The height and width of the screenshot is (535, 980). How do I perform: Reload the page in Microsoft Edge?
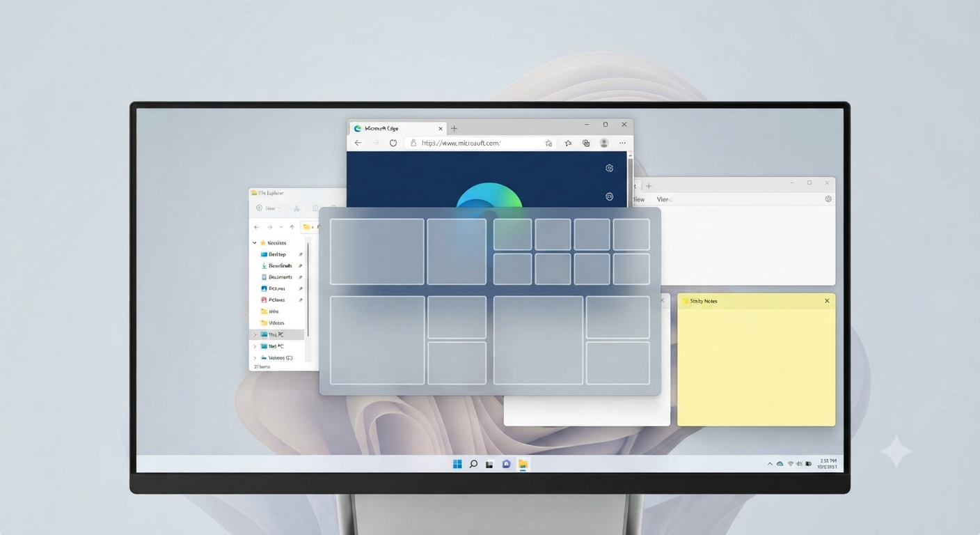click(393, 143)
